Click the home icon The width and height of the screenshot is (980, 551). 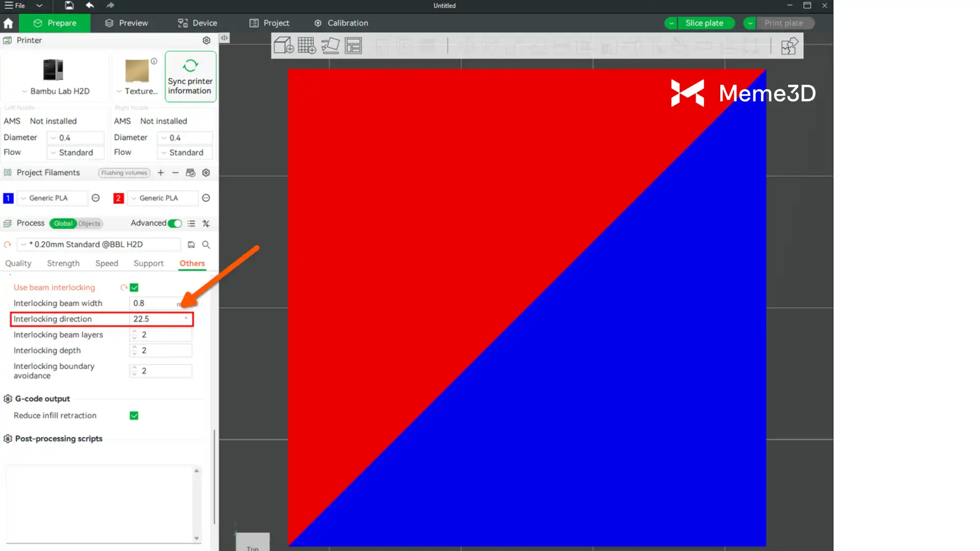click(8, 23)
